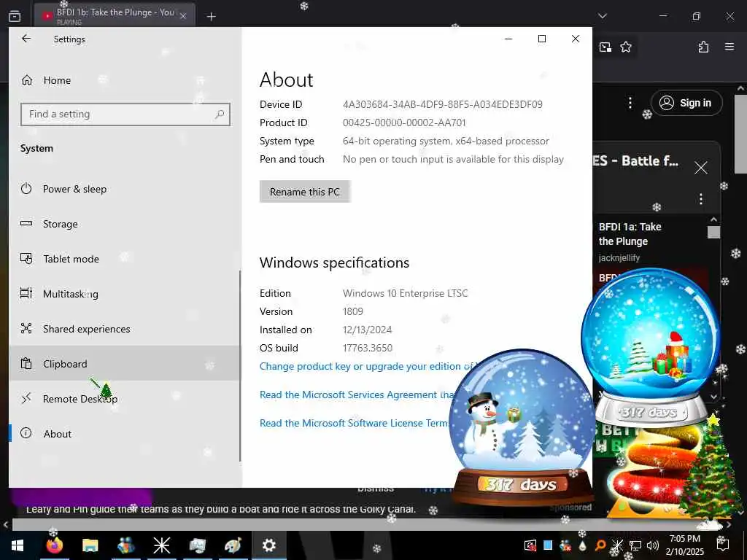The width and height of the screenshot is (747, 560).
Task: Click the Find a setting search box
Action: (125, 114)
